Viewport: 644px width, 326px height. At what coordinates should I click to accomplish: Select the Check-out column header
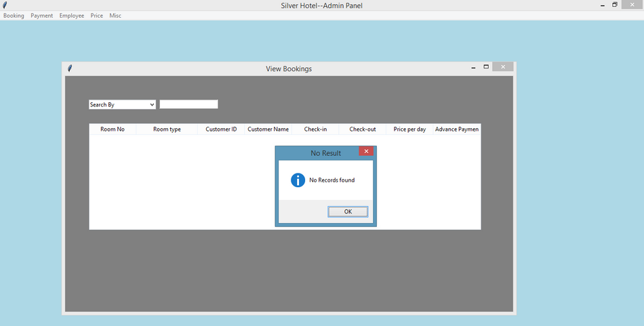click(x=363, y=129)
